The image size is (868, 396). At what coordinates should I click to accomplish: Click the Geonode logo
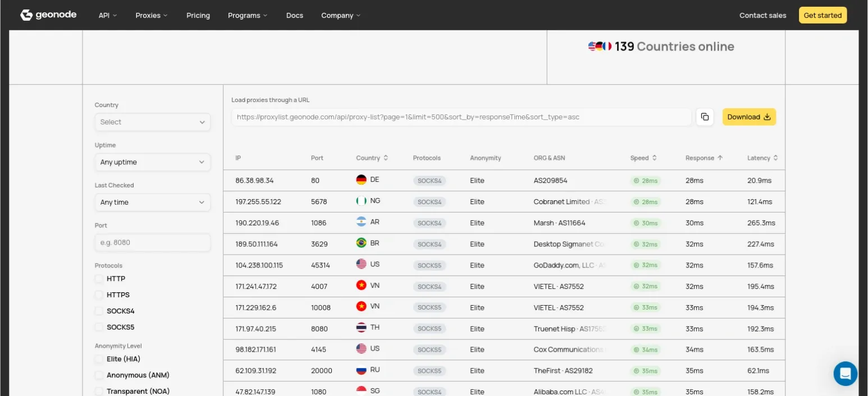click(x=48, y=15)
